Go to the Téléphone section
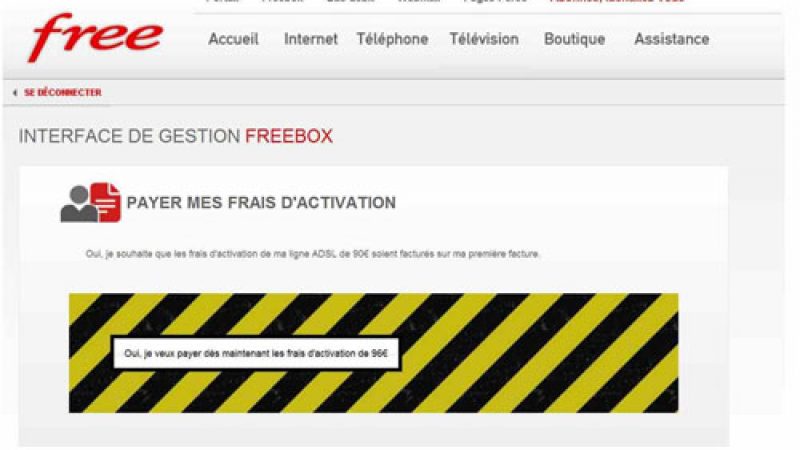Viewport: 800px width, 450px height. point(392,39)
